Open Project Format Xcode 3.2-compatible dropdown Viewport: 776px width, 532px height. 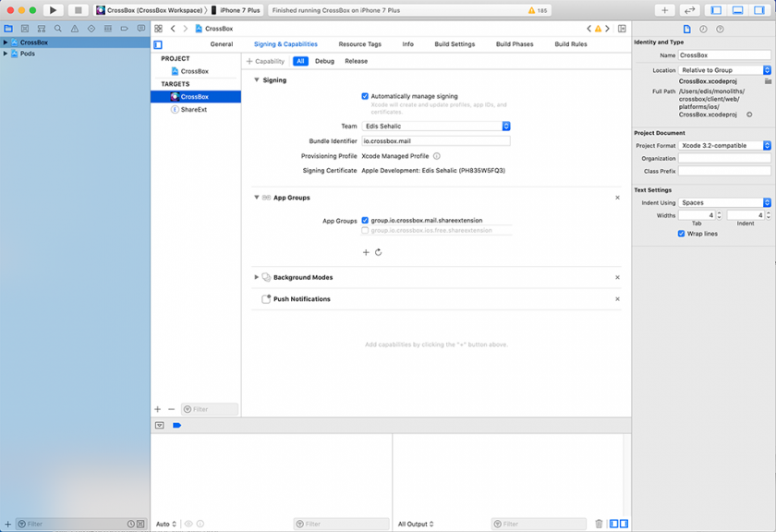click(x=724, y=146)
